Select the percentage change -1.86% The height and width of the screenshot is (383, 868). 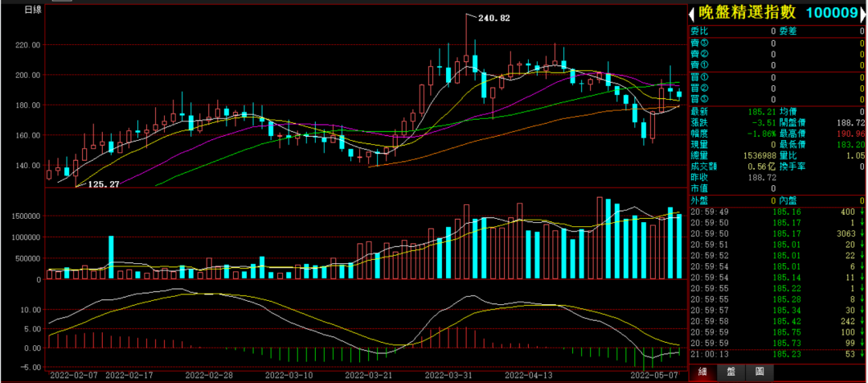tap(763, 134)
